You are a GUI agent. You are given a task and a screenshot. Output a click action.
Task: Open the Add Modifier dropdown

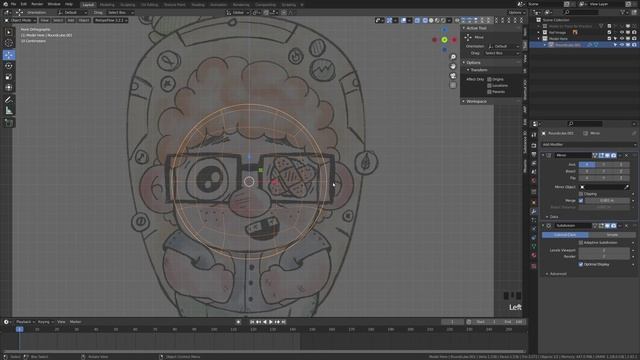tap(589, 144)
